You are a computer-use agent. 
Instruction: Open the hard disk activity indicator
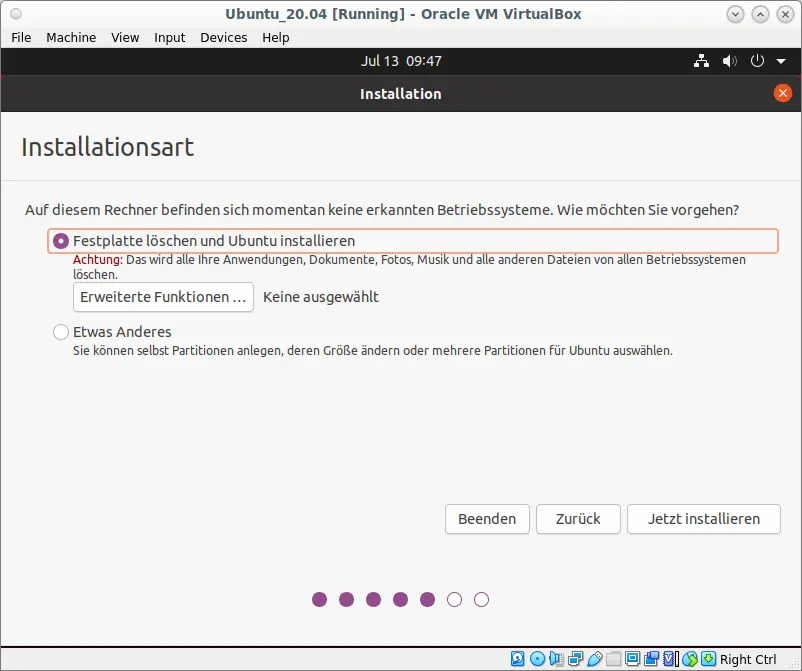tap(516, 659)
